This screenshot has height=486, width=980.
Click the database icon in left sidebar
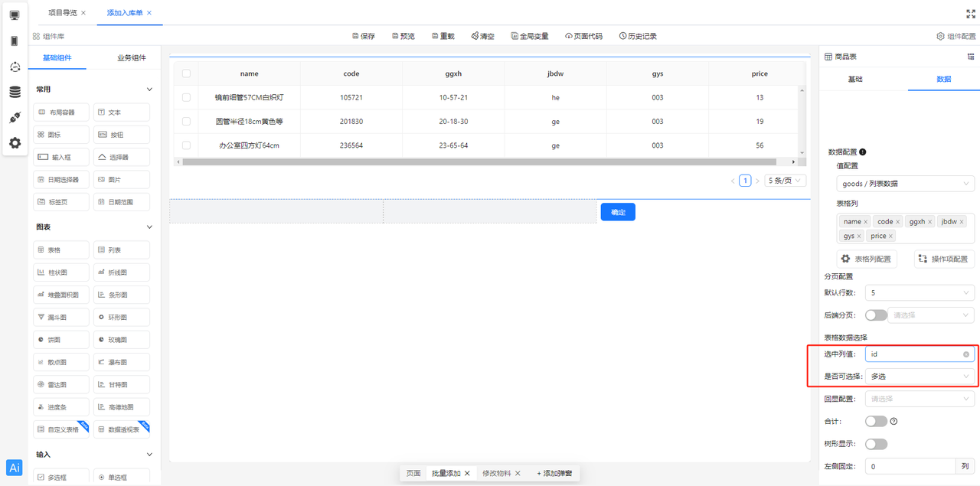[15, 92]
